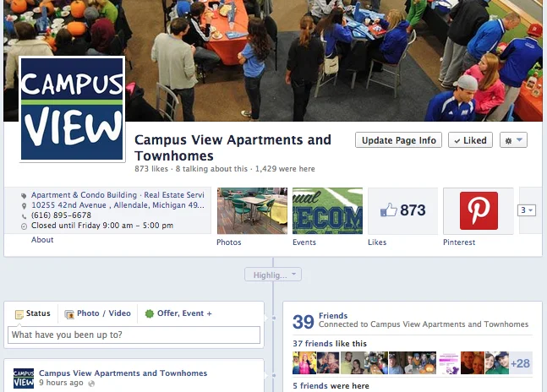Screen dimensions: 547x392
Task: Click the status input field
Action: (134, 335)
